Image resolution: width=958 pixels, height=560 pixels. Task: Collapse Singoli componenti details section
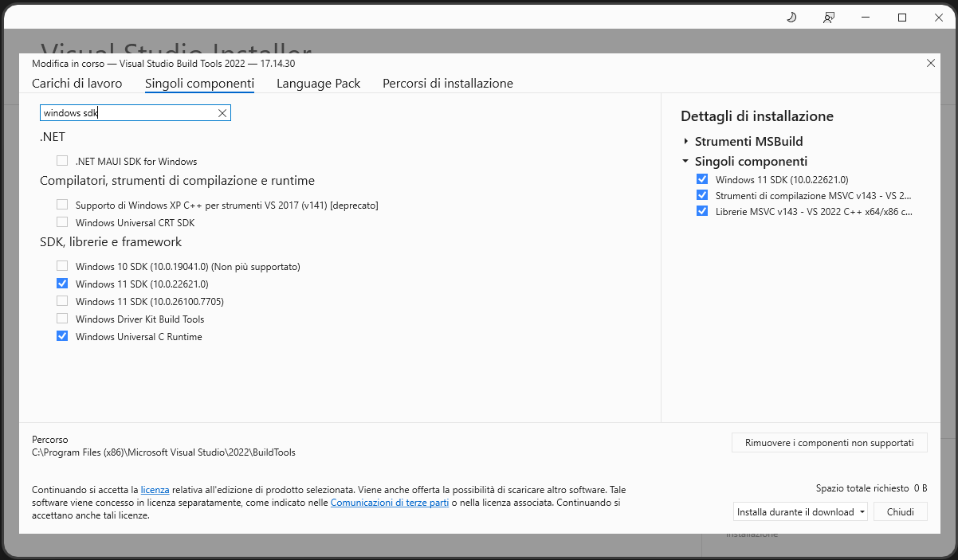(x=686, y=161)
